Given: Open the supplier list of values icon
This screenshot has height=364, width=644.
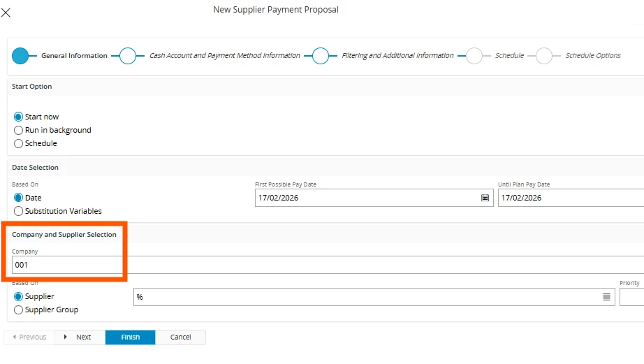Looking at the screenshot, I should pos(606,297).
